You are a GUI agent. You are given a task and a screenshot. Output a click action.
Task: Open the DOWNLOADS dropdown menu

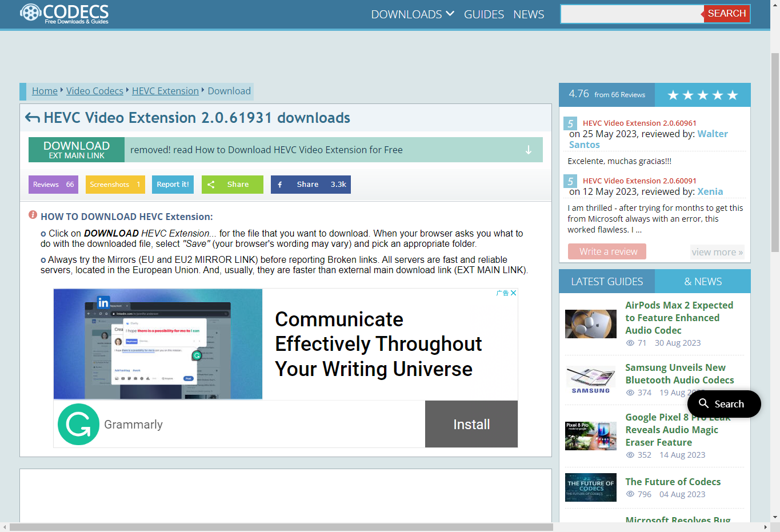[x=413, y=14]
